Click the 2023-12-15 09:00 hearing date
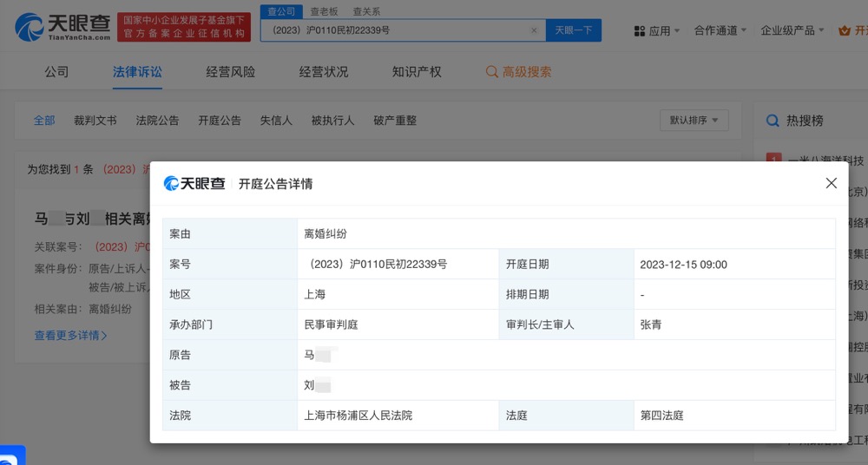The image size is (868, 465). (683, 265)
